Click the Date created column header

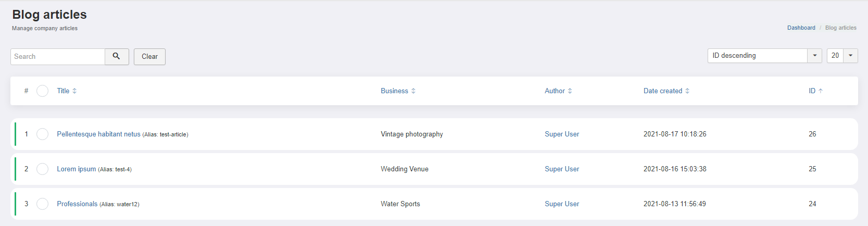(662, 91)
